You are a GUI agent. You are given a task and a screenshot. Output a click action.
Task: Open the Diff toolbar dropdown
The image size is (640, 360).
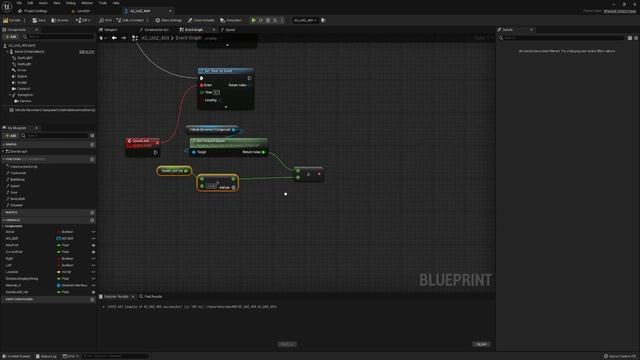click(x=83, y=20)
